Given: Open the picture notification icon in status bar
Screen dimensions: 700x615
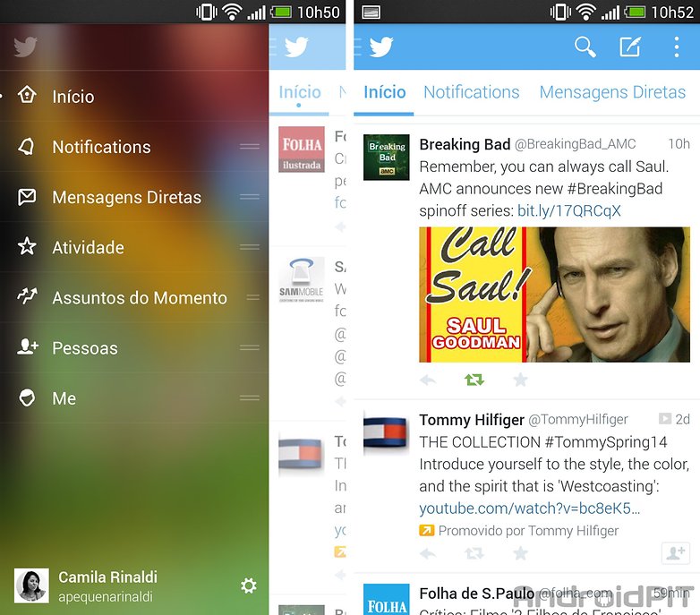Looking at the screenshot, I should coord(371,12).
